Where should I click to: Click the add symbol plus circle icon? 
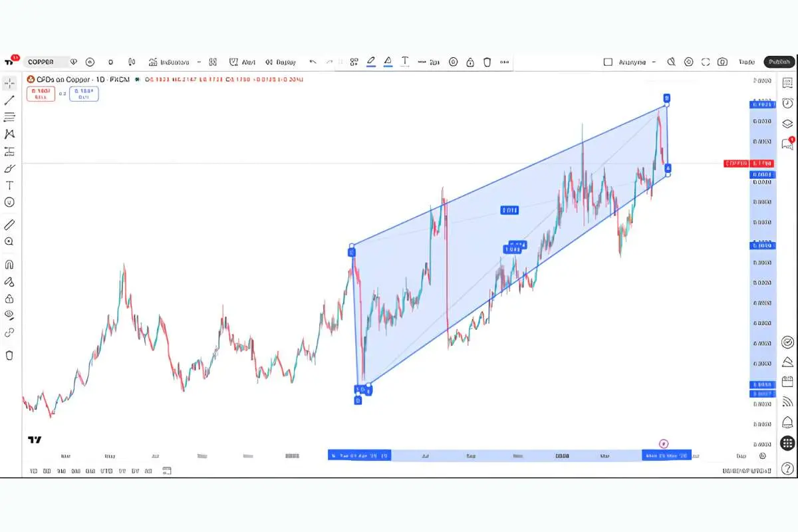point(90,62)
